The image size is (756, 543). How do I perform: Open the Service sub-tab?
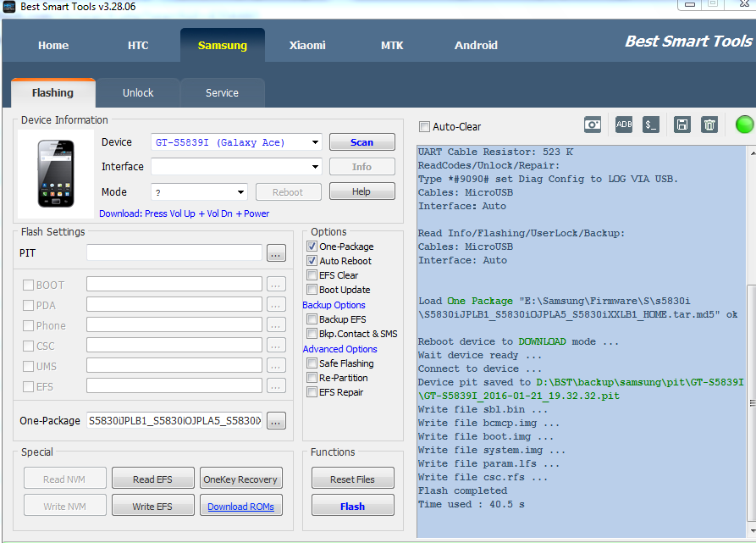pos(223,92)
